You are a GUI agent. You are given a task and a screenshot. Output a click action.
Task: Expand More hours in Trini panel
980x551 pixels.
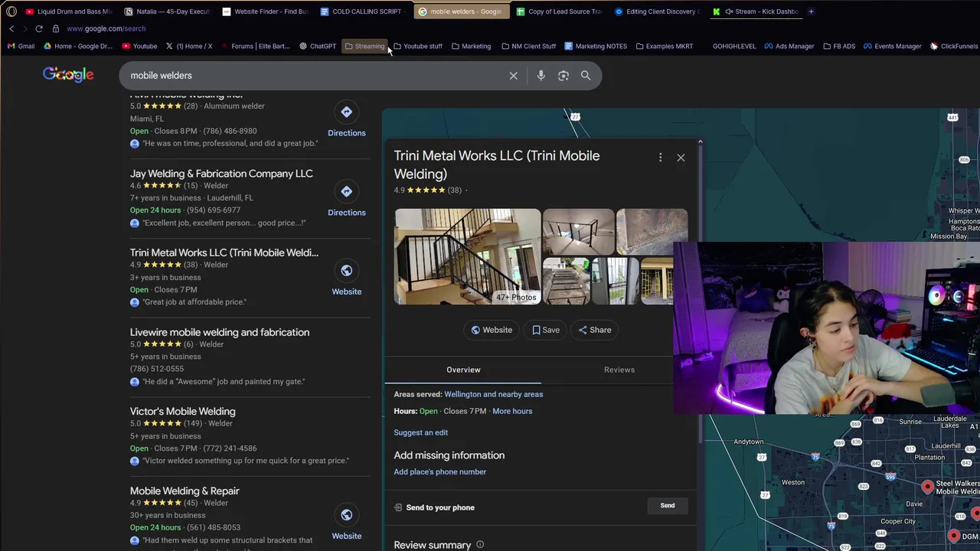(512, 411)
